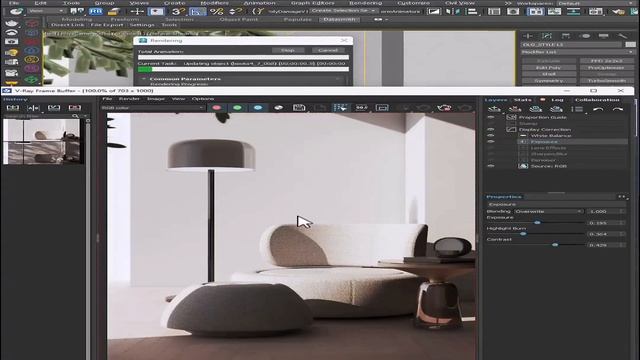Click the add layer icon in Layers panel

point(494,109)
